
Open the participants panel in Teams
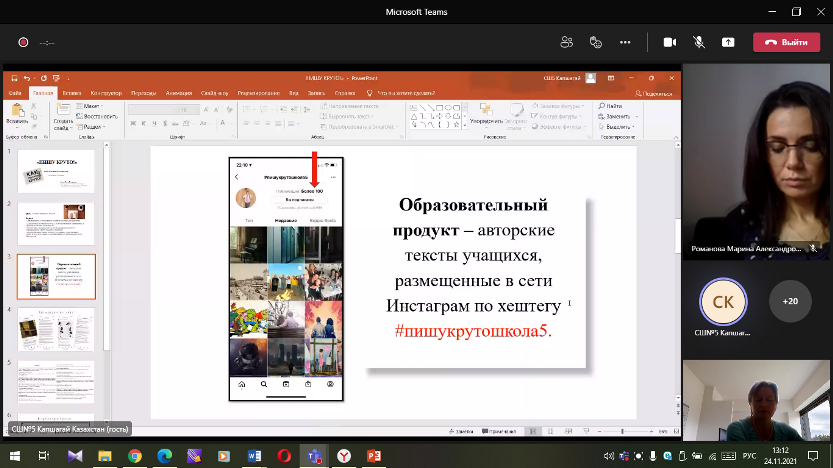(567, 42)
